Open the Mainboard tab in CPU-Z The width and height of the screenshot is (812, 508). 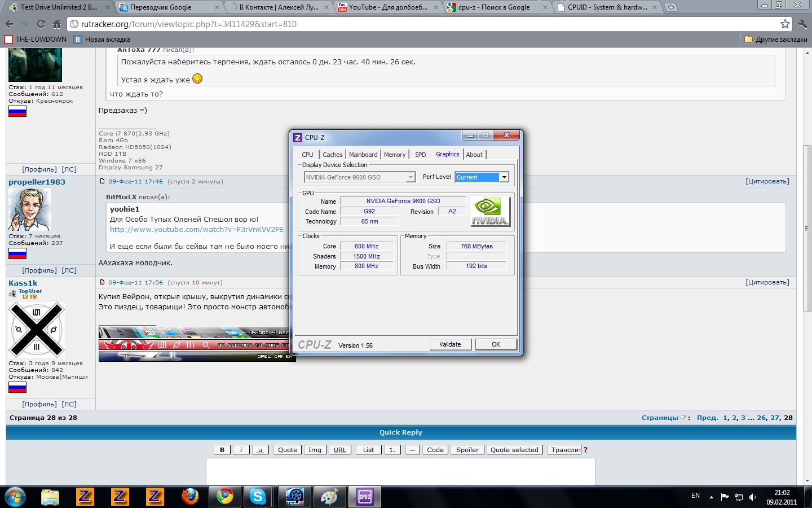[x=363, y=155]
